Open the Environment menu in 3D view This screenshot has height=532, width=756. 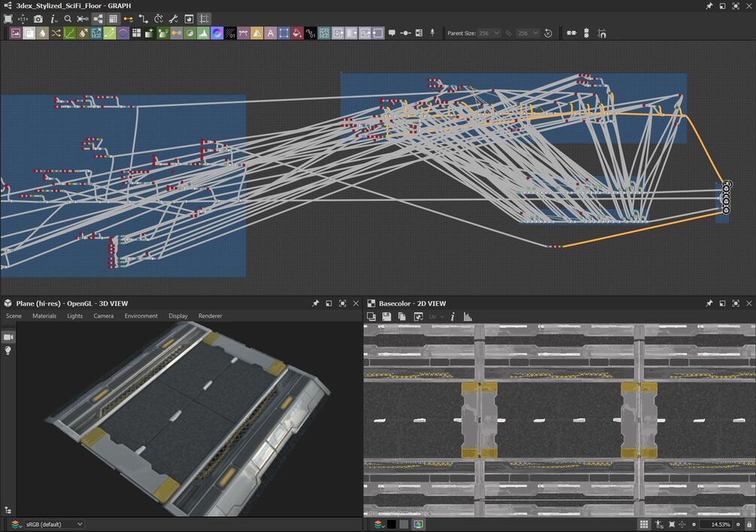tap(141, 316)
